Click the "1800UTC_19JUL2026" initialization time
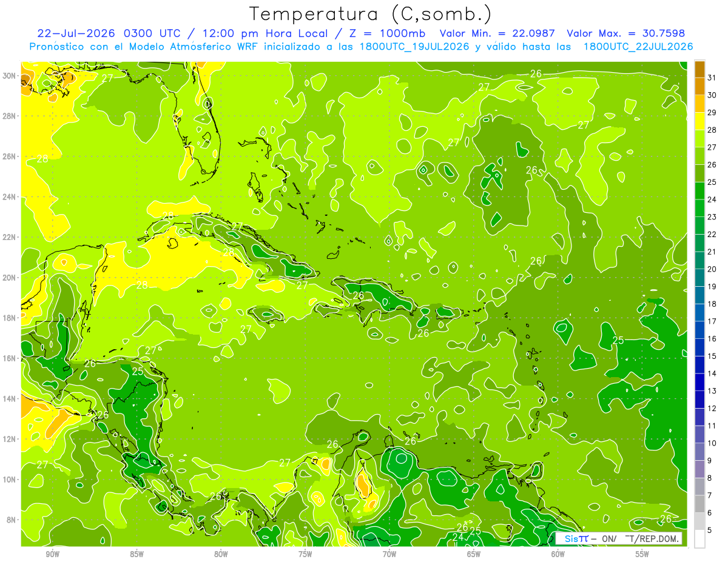Image resolution: width=728 pixels, height=562 pixels. (414, 47)
